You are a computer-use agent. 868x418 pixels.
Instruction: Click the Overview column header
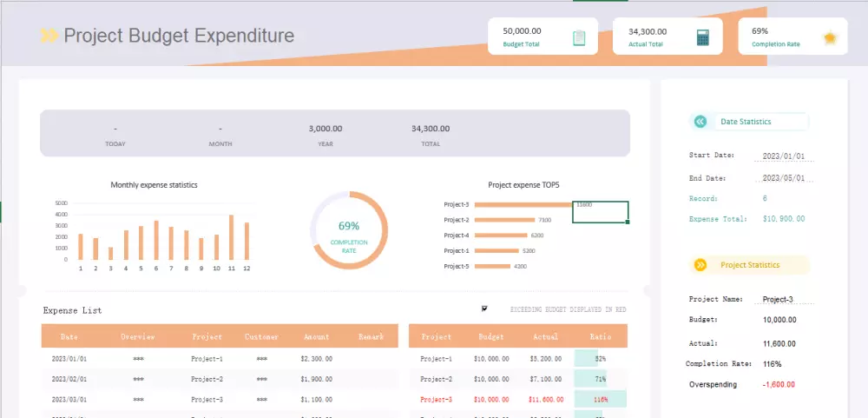[x=138, y=336]
